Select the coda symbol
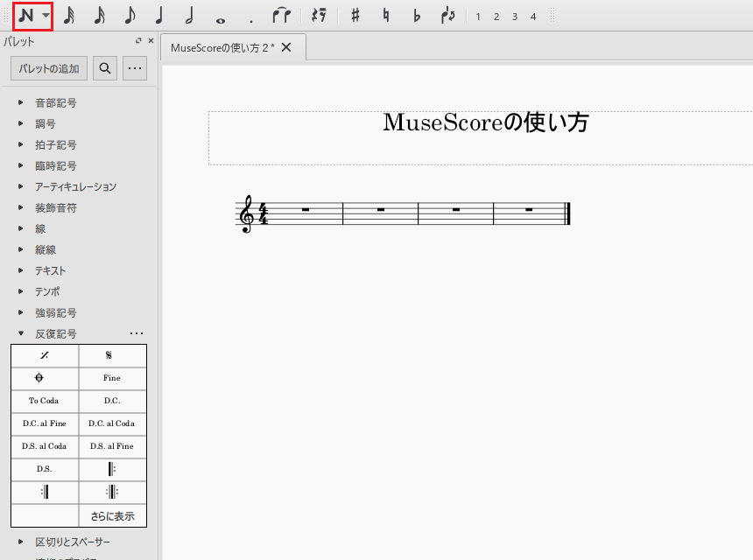 [45, 379]
